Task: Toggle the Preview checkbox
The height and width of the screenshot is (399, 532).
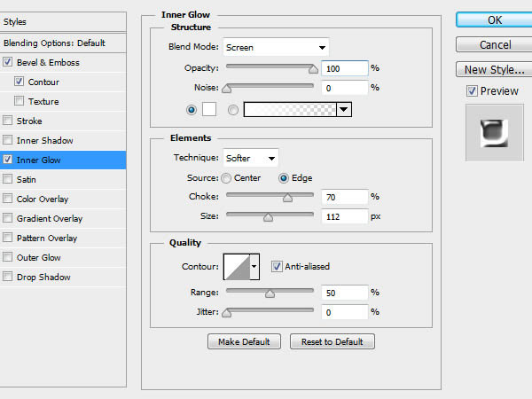Action: [x=472, y=91]
